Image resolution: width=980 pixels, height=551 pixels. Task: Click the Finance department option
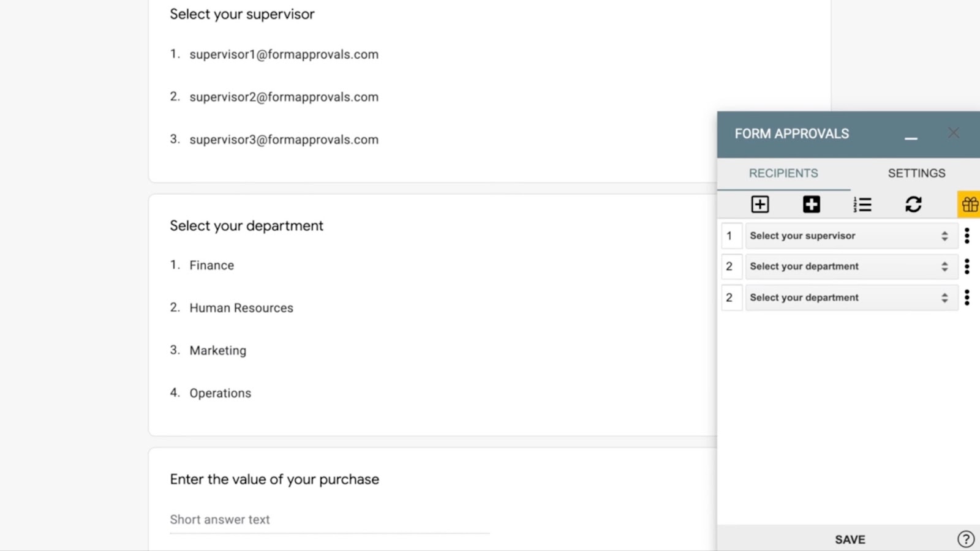[211, 265]
